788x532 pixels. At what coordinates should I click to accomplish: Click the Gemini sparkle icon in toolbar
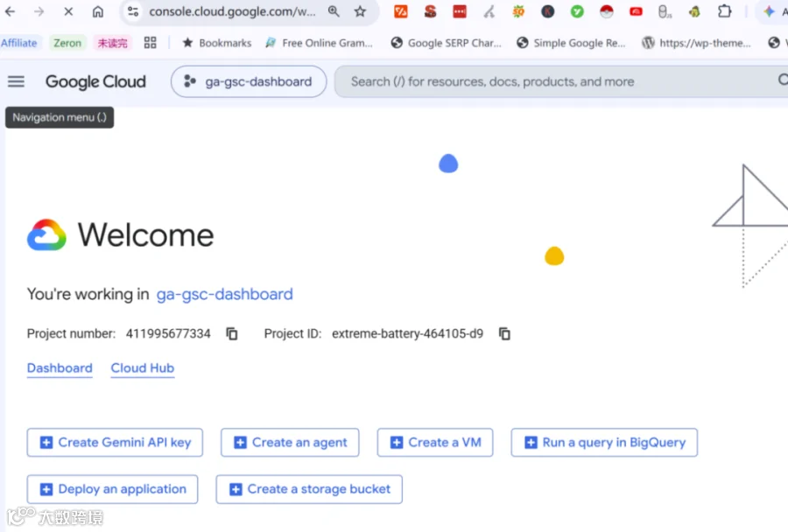tap(769, 11)
